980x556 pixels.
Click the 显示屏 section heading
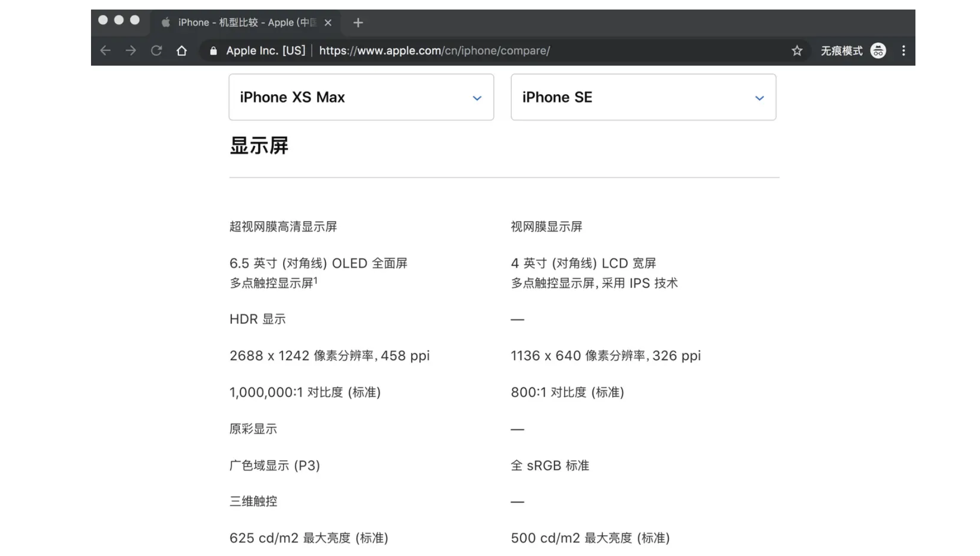pyautogui.click(x=259, y=146)
